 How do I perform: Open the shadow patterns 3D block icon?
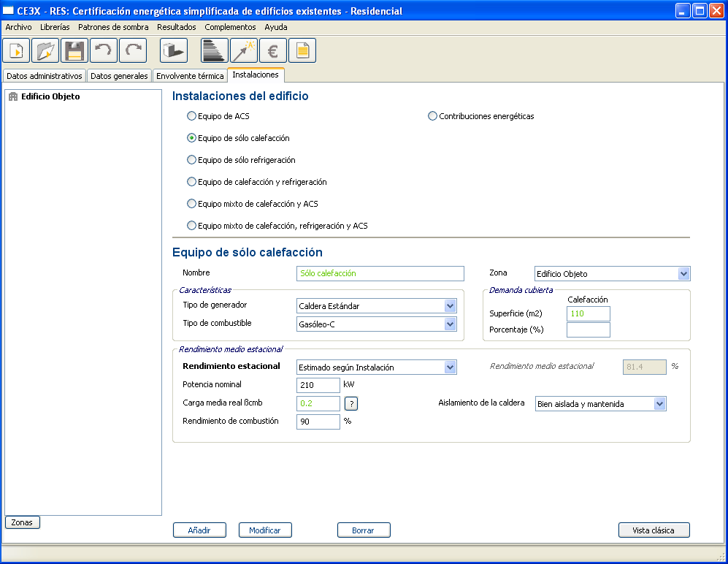(174, 51)
